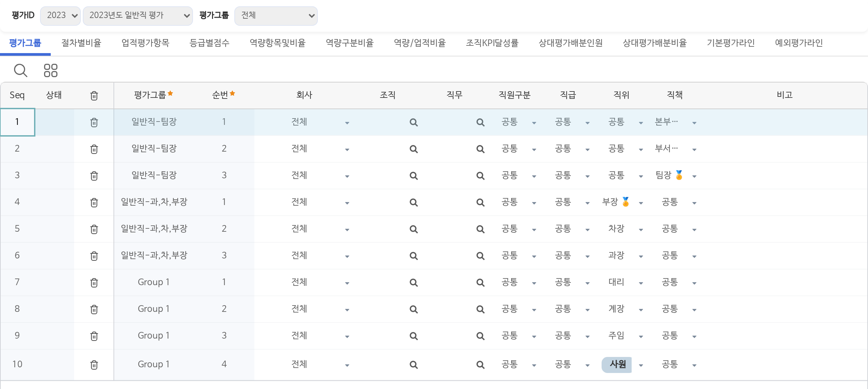Open the 평가그룹 전체 dropdown
Screen dimensions: 868x389
276,15
